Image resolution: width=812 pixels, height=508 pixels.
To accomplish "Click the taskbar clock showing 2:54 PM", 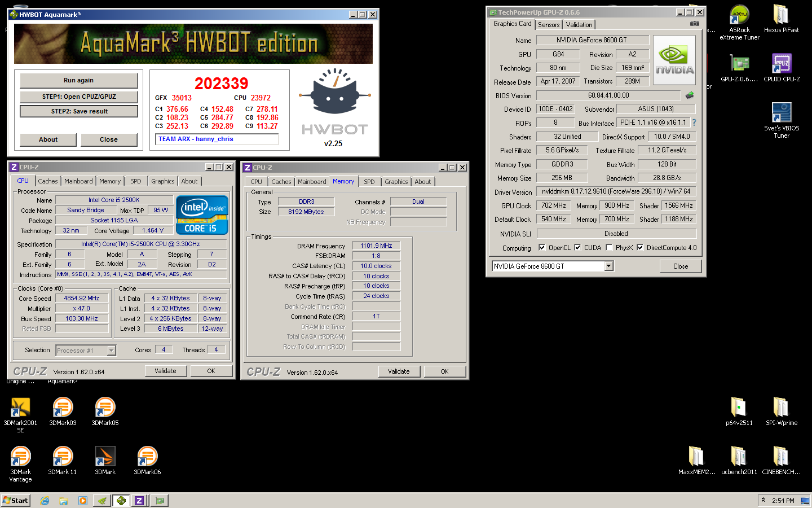I will click(783, 500).
